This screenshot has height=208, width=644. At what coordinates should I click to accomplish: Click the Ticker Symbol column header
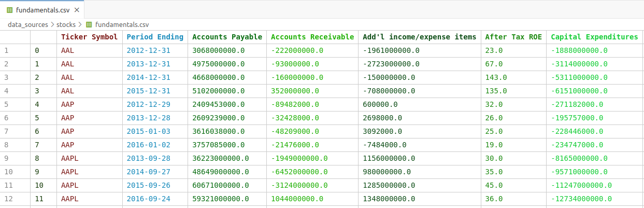coord(89,37)
